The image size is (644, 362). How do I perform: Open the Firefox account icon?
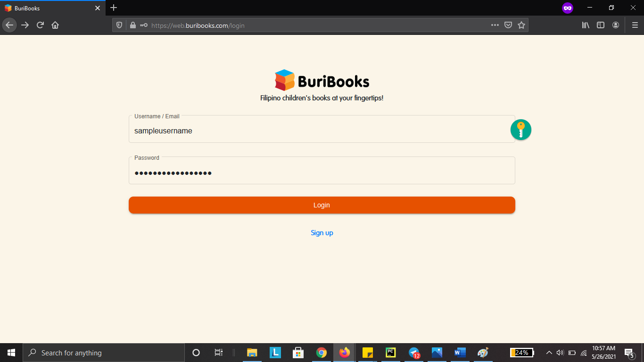pyautogui.click(x=616, y=25)
